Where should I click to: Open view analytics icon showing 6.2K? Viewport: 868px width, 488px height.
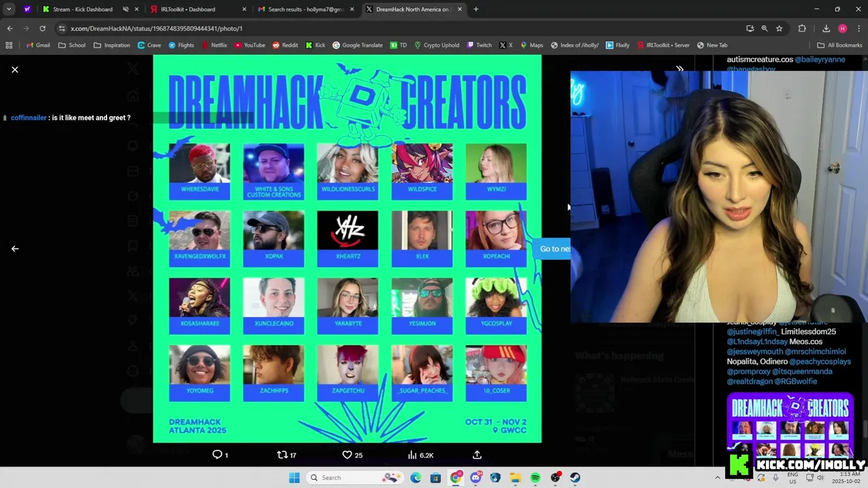[x=412, y=455]
